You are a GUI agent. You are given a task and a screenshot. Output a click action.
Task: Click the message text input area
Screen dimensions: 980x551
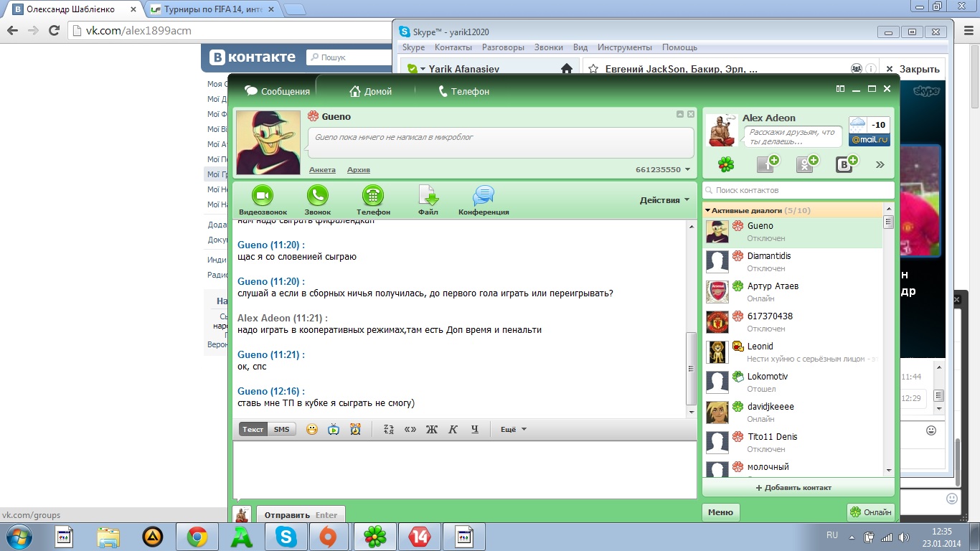(x=465, y=469)
